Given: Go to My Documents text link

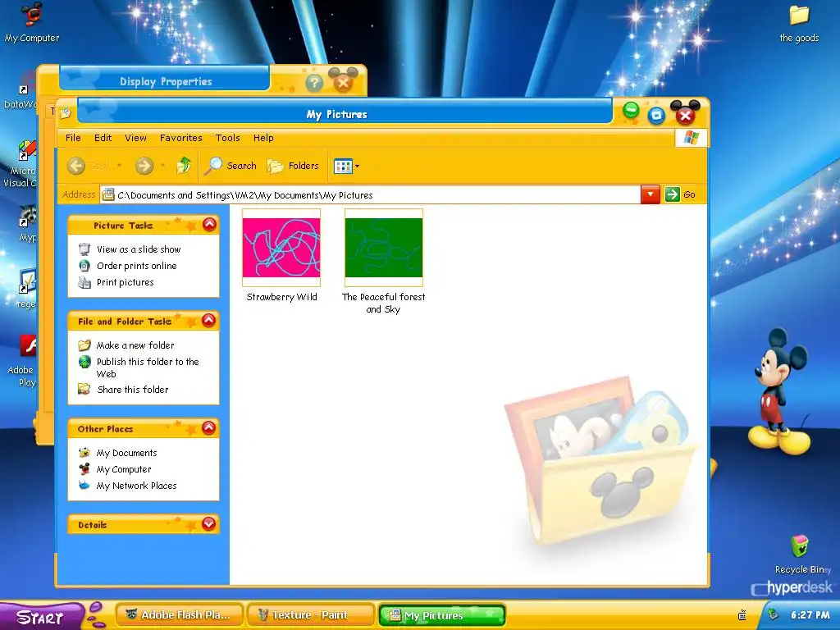Looking at the screenshot, I should (126, 453).
